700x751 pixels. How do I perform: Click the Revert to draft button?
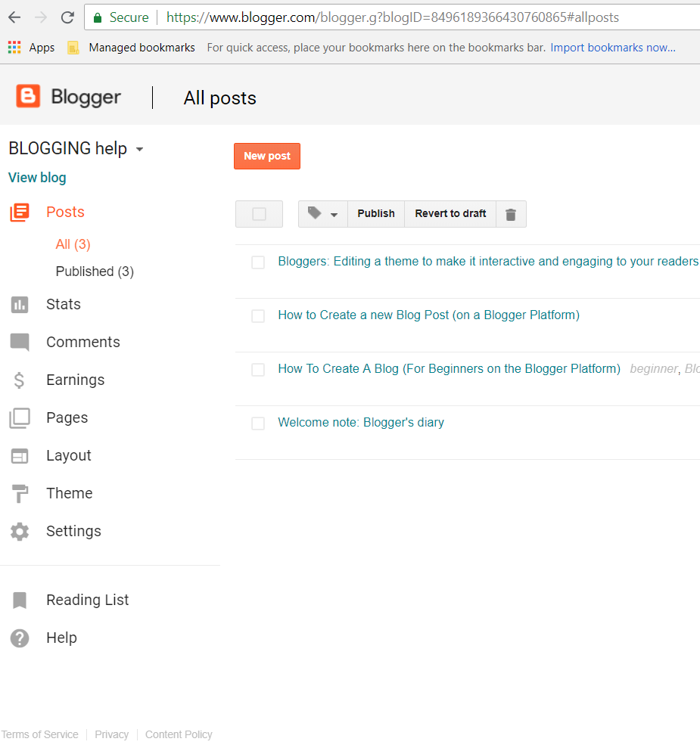click(x=450, y=213)
